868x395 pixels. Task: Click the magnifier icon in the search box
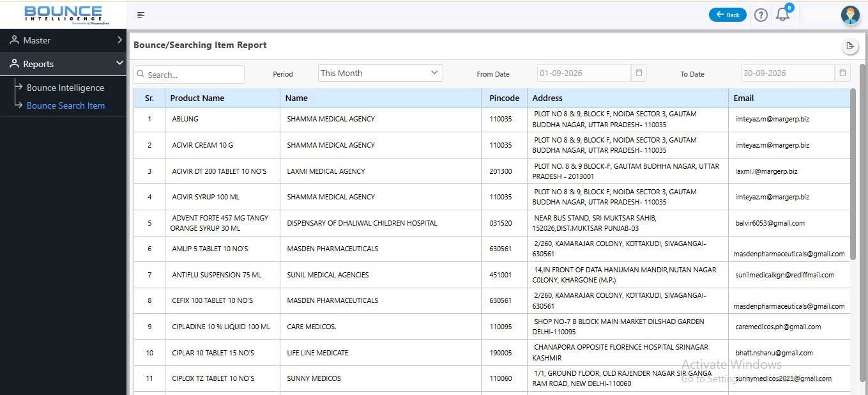141,75
